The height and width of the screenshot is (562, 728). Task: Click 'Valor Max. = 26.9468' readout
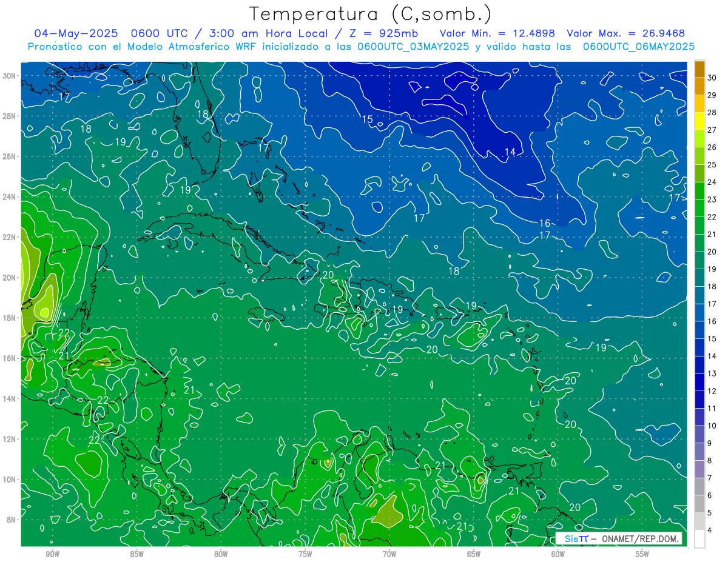(626, 33)
